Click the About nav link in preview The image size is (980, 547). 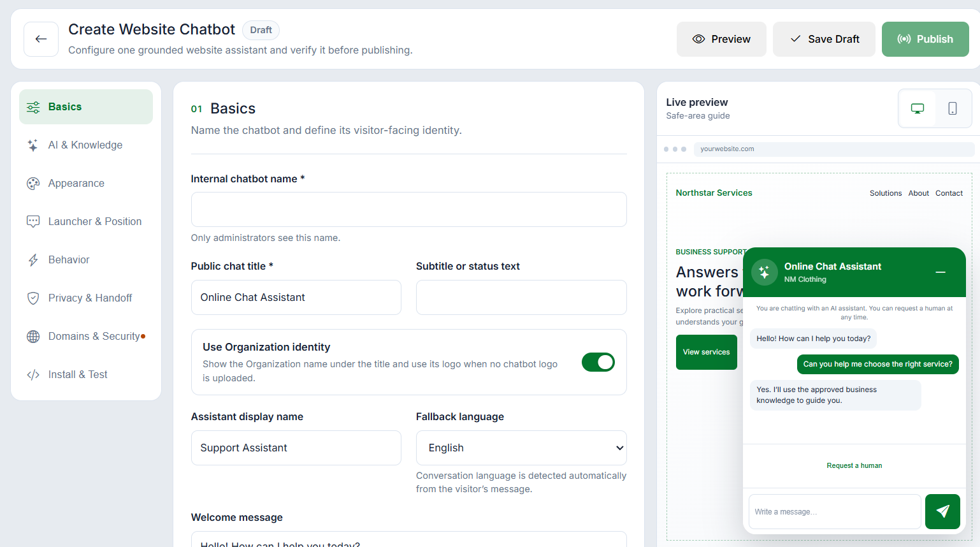coord(918,193)
